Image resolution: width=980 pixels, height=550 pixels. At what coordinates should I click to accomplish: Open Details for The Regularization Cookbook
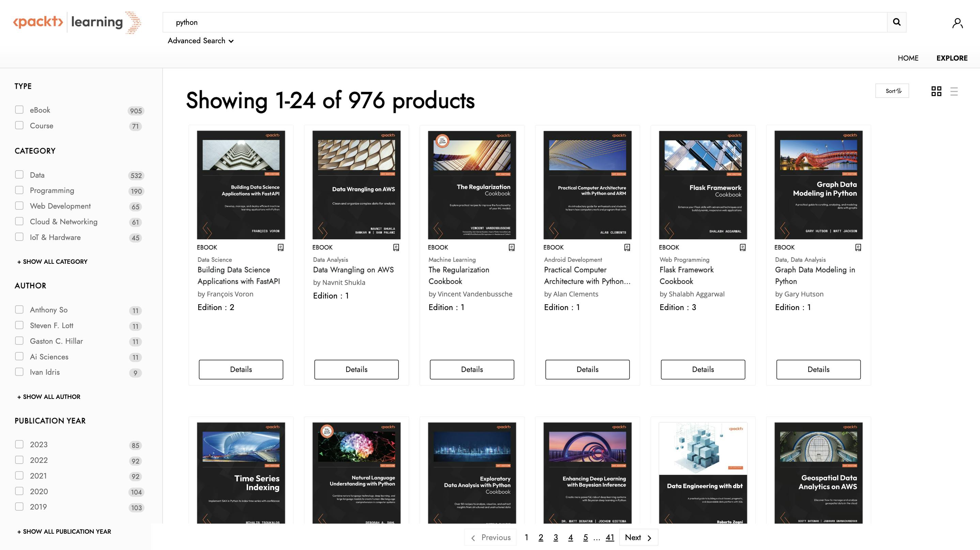point(472,370)
